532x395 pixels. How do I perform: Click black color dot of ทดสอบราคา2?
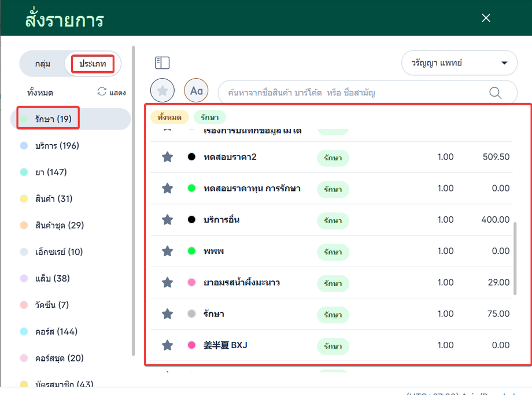(191, 157)
